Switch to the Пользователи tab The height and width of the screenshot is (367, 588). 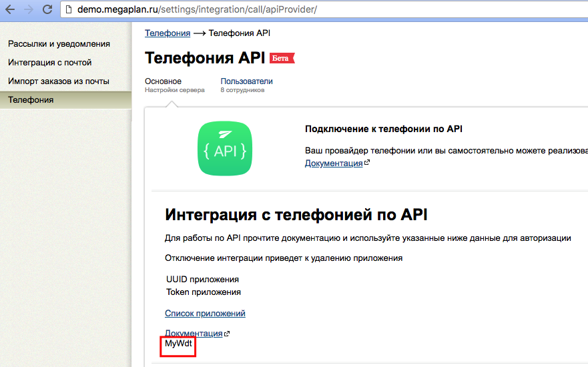[246, 81]
